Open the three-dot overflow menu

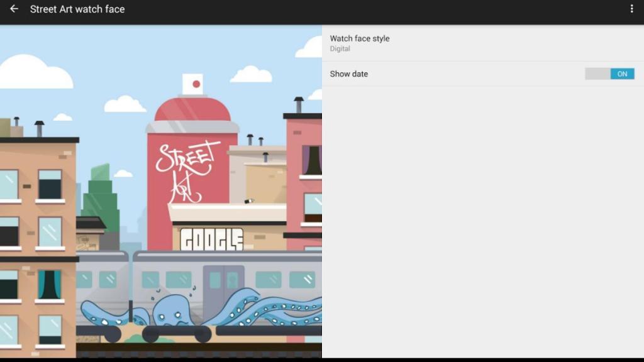[x=631, y=9]
